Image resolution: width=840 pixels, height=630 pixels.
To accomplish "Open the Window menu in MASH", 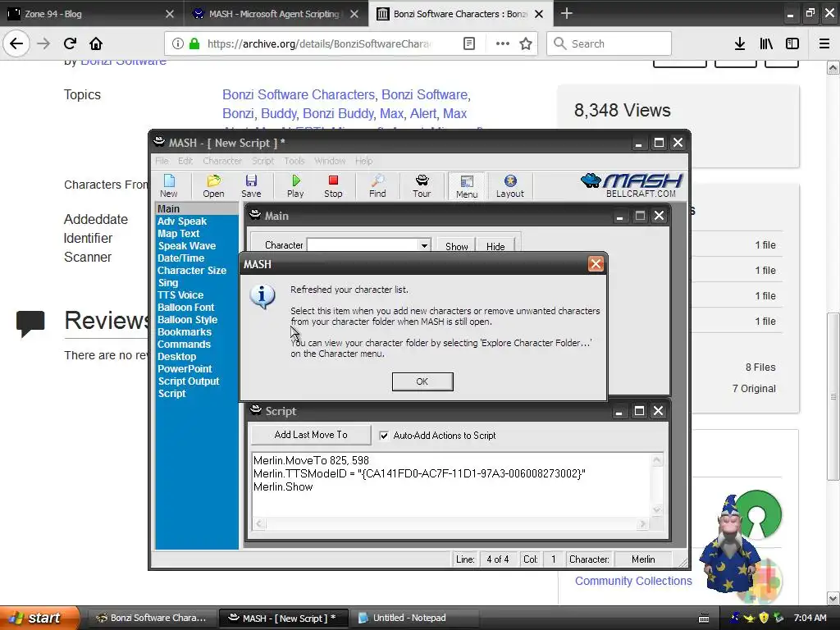I will pyautogui.click(x=330, y=161).
